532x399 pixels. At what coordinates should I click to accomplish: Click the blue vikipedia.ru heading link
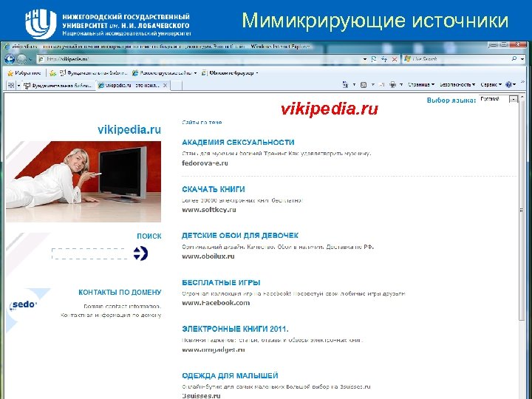tap(129, 129)
